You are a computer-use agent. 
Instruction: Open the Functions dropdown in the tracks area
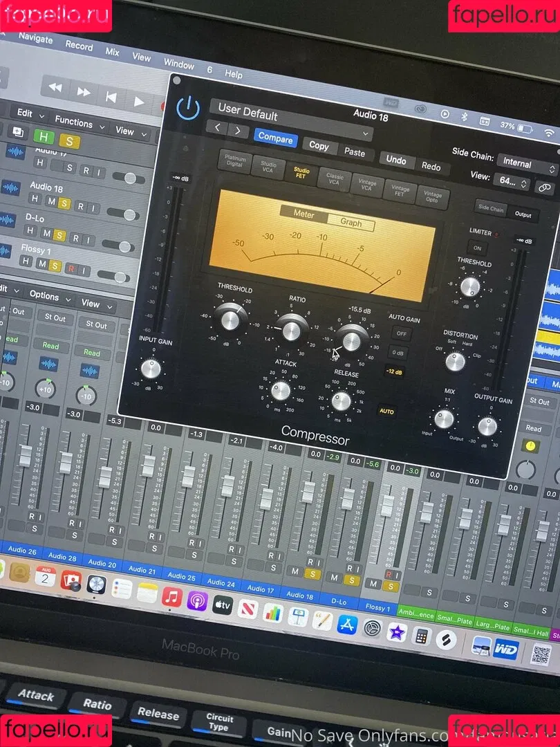coord(79,123)
